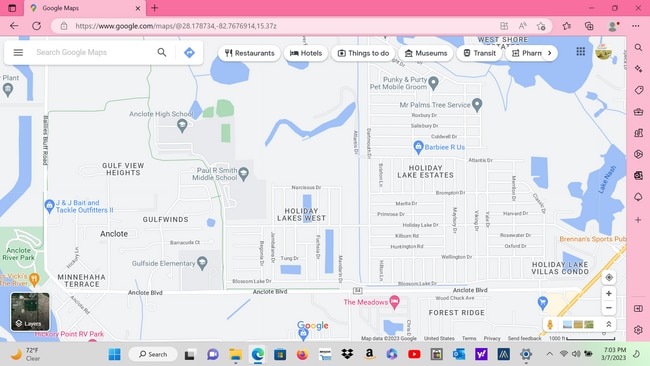Add page to favorites star-plus icon
The width and height of the screenshot is (650, 366).
pyautogui.click(x=541, y=26)
